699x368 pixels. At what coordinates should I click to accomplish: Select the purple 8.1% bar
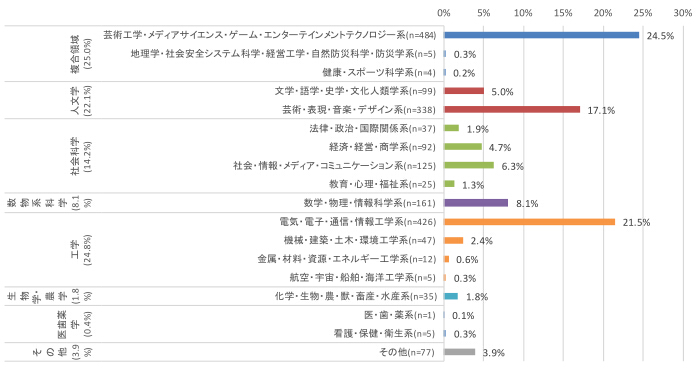(476, 203)
